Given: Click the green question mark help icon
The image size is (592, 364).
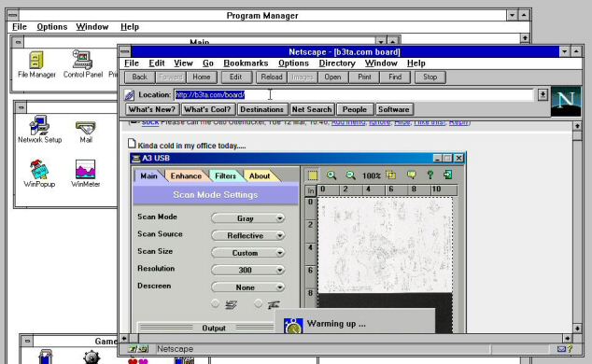Looking at the screenshot, I should (430, 175).
